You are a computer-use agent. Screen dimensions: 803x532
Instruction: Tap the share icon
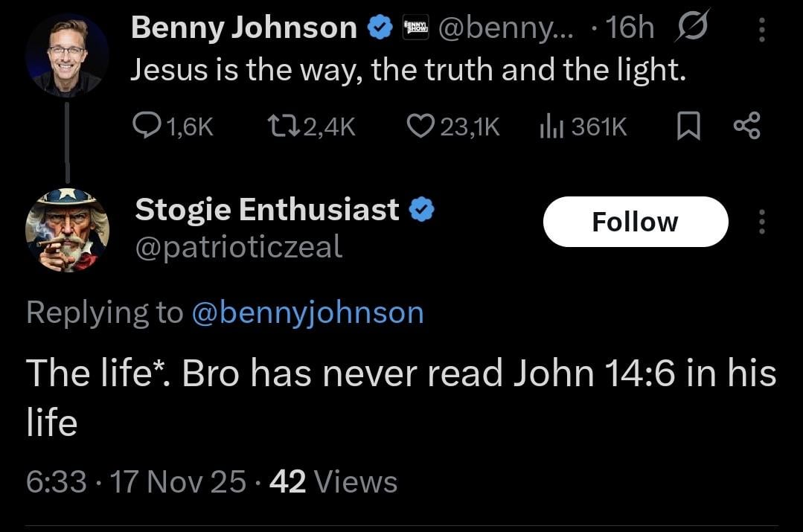(x=746, y=128)
